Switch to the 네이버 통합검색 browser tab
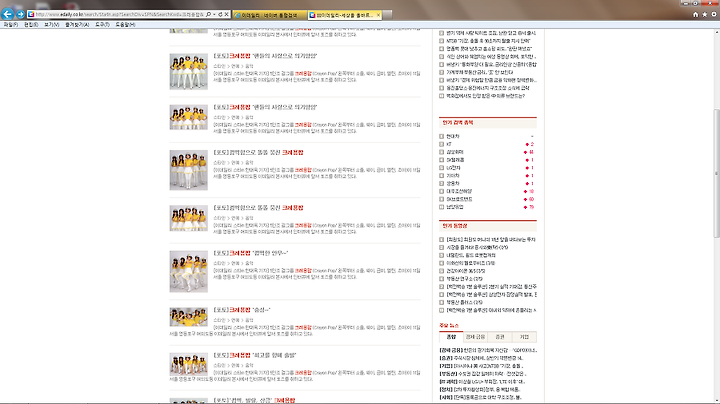The image size is (720, 404). click(269, 15)
